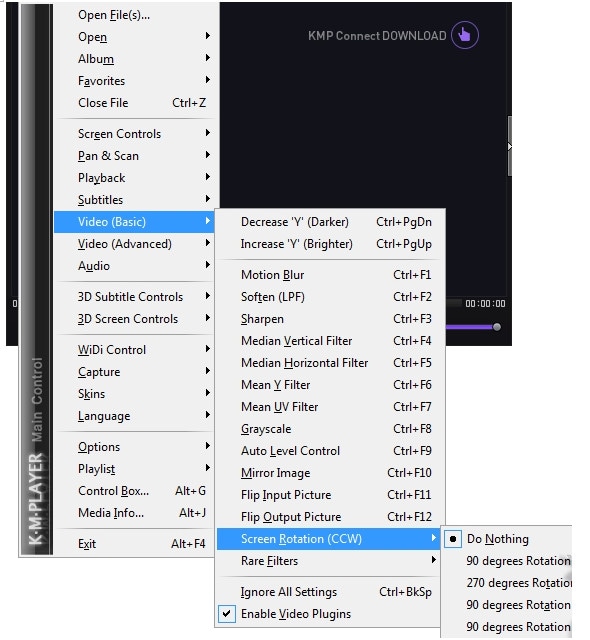Click Open File(s)... menu entry
Image resolution: width=590 pixels, height=640 pixels.
pos(134,15)
